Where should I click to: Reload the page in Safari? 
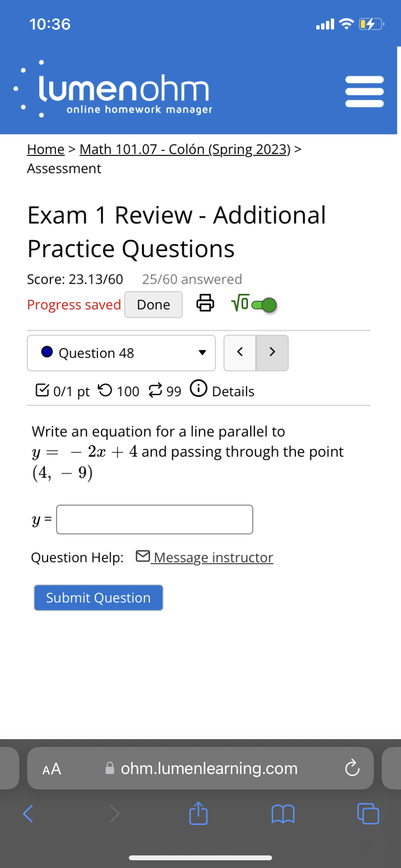tap(352, 768)
